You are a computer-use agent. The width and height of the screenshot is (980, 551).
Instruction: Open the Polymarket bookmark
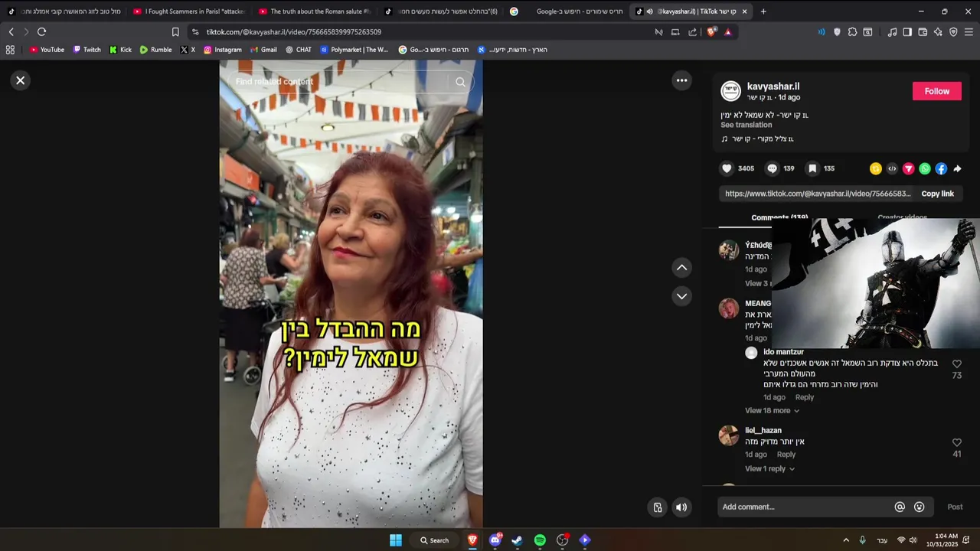coord(354,50)
